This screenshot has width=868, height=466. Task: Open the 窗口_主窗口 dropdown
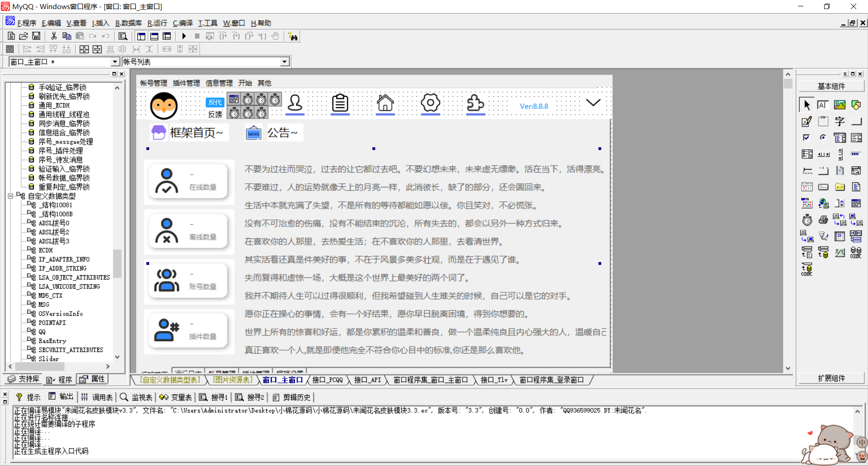click(115, 62)
